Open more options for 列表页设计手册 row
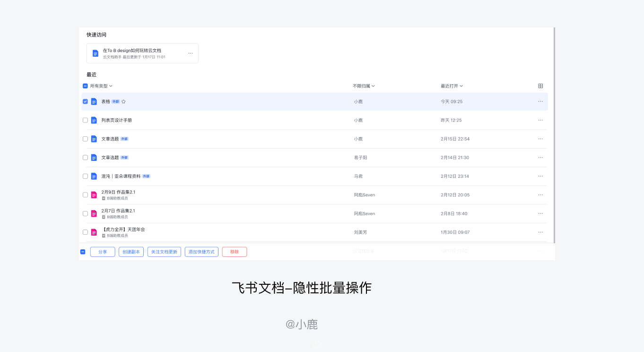644x352 pixels. 540,120
